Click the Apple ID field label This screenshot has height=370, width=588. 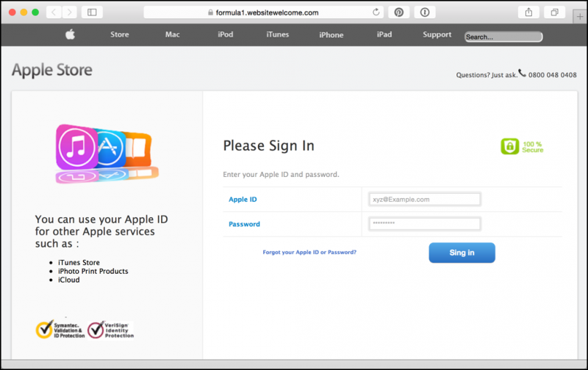pos(243,199)
